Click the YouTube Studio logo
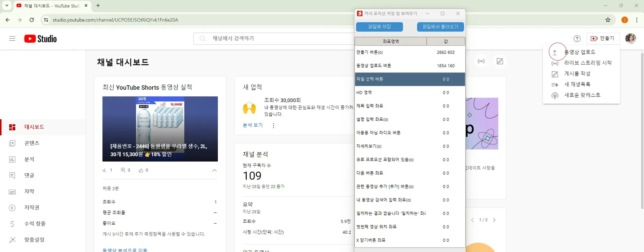This screenshot has width=644, height=252. (x=41, y=39)
